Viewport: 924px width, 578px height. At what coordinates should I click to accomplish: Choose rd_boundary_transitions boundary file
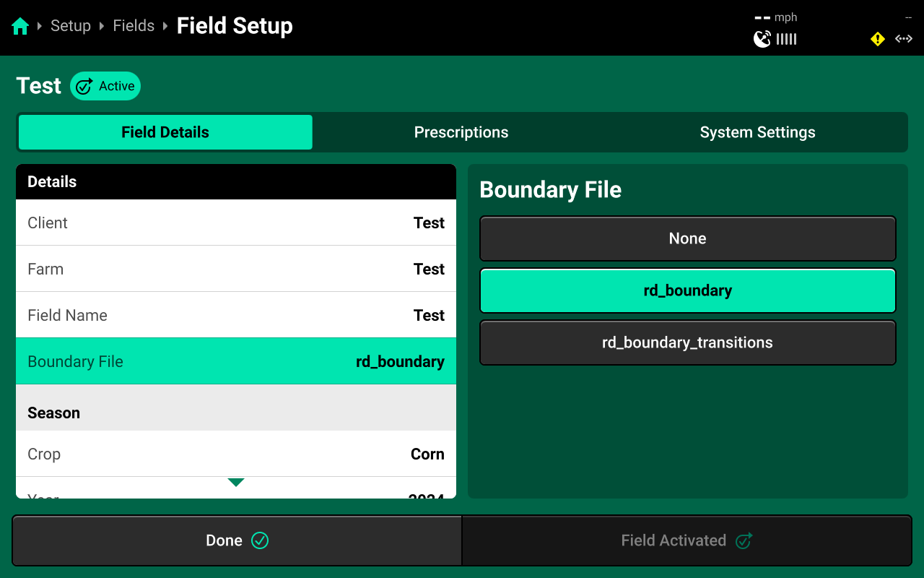[x=688, y=342]
